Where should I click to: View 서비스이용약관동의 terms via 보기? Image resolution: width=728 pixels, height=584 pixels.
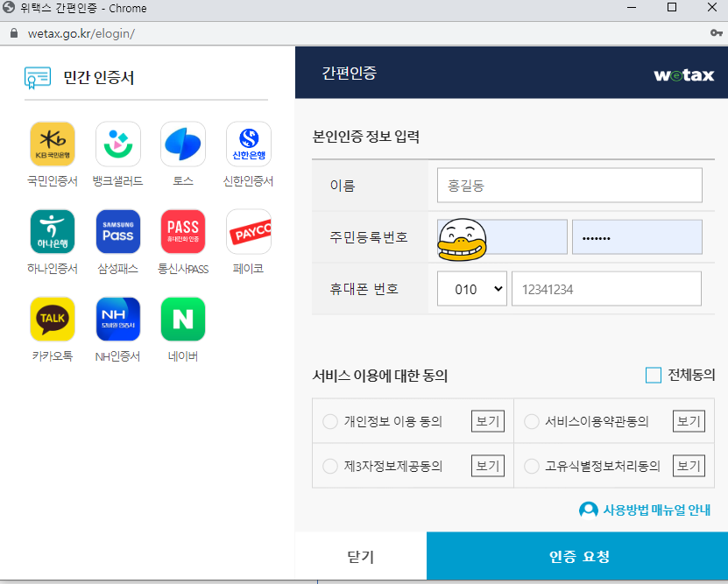pyautogui.click(x=689, y=421)
